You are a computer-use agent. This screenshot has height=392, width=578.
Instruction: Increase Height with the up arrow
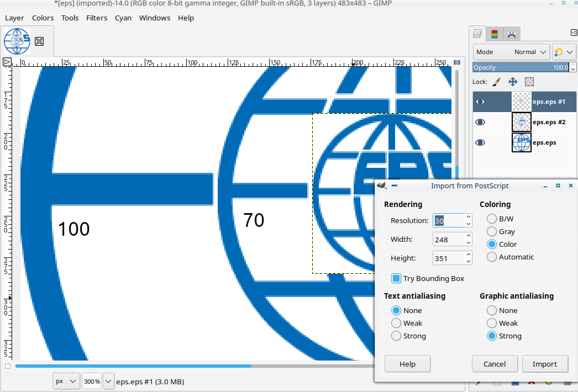tap(468, 255)
